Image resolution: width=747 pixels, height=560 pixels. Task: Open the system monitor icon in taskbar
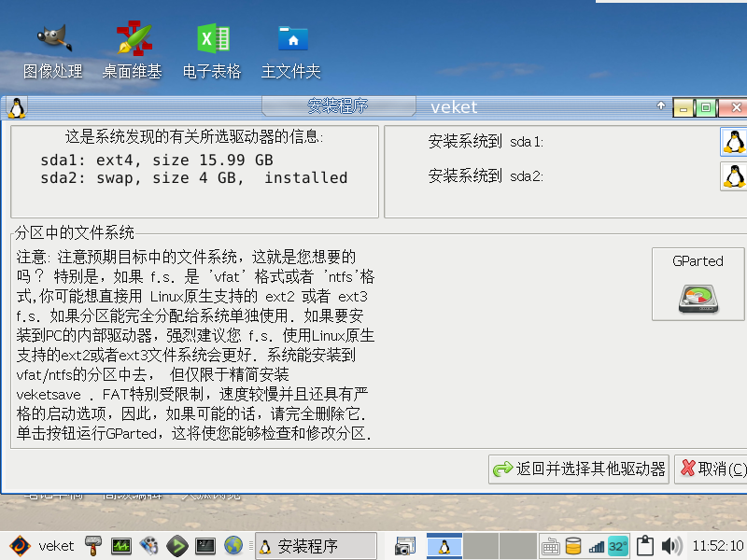click(121, 546)
